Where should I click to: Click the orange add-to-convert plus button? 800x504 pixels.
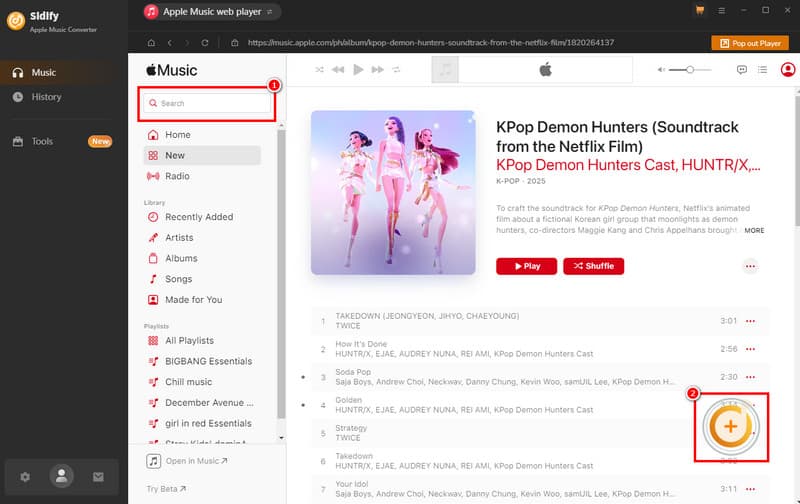tap(731, 426)
